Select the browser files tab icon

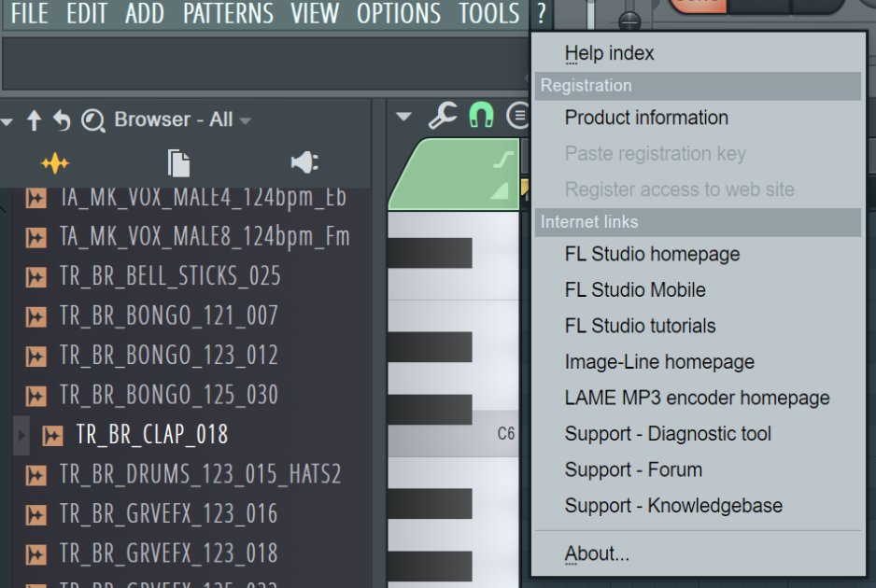[x=178, y=163]
